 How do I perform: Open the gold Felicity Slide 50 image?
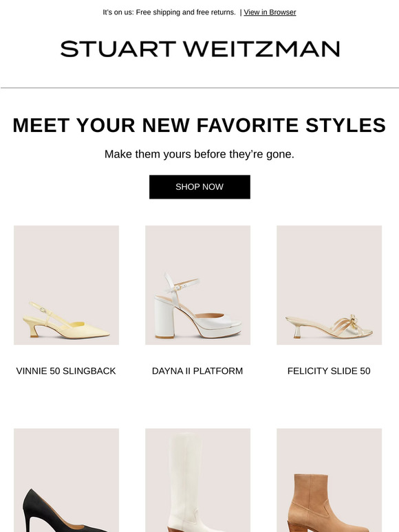point(329,285)
